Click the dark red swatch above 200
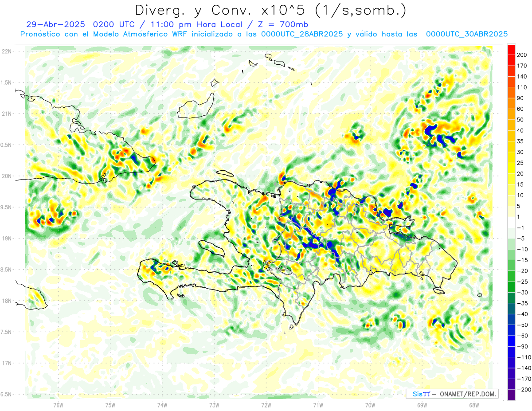The width and height of the screenshot is (532, 411). (511, 49)
